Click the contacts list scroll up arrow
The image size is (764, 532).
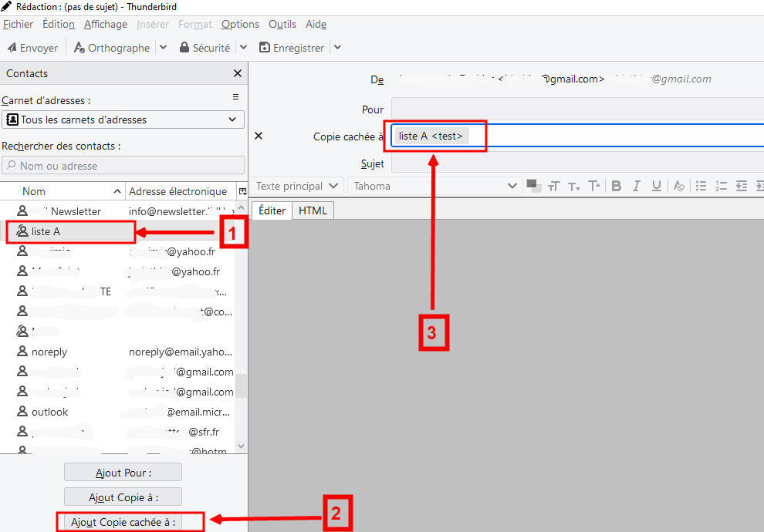coord(242,208)
